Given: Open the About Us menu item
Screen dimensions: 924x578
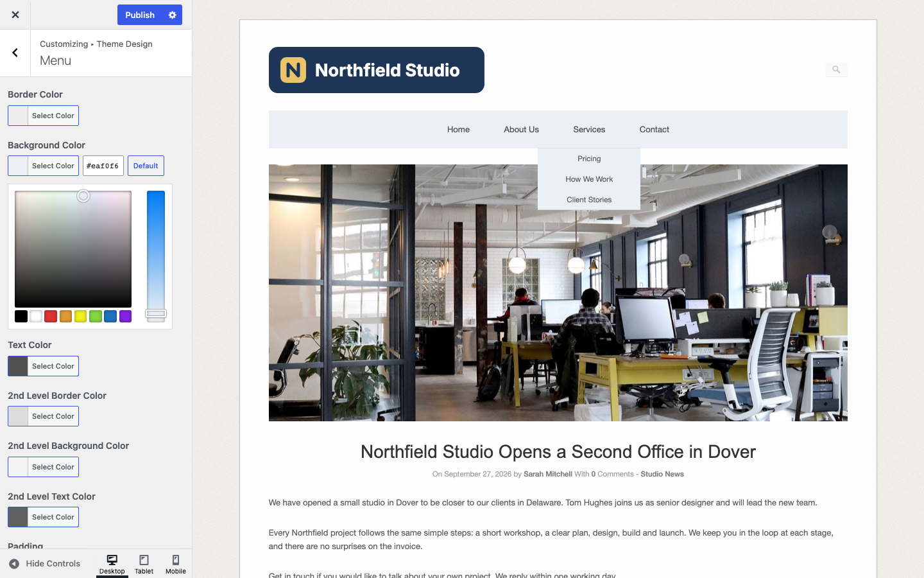Looking at the screenshot, I should (521, 130).
